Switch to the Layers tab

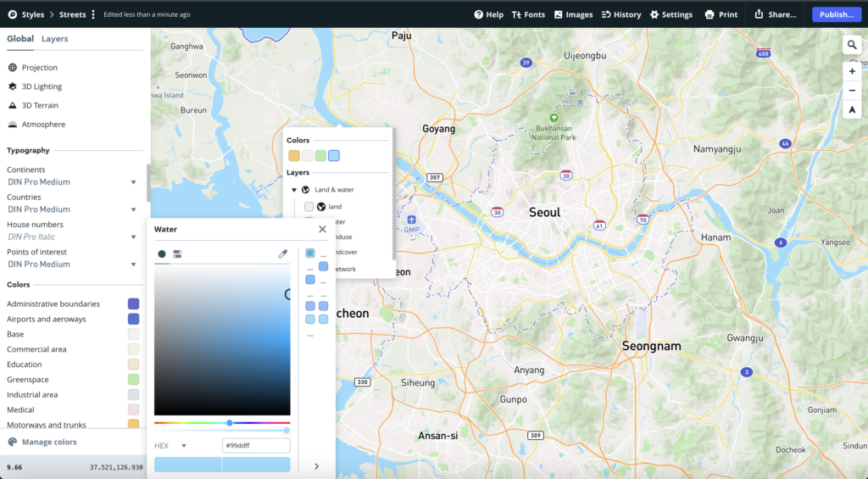[x=55, y=39]
